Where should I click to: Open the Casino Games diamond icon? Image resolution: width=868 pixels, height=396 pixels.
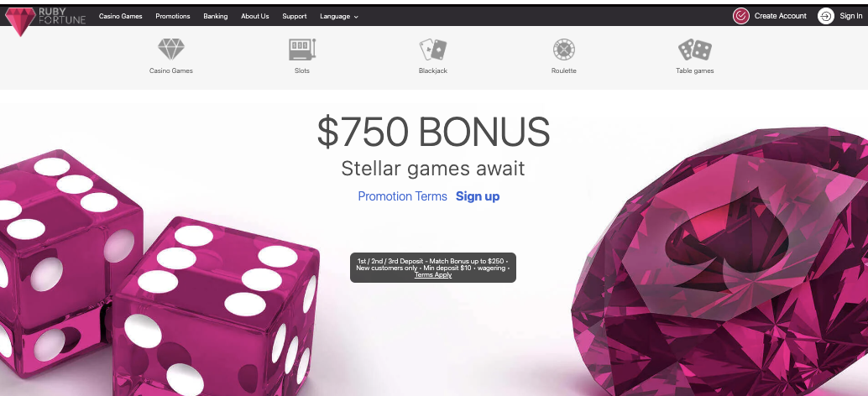point(171,49)
